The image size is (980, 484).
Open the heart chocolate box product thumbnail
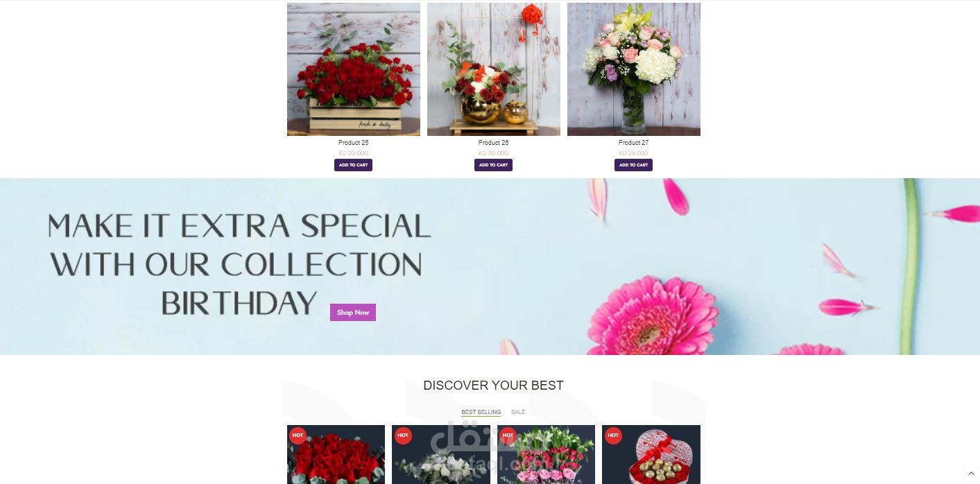click(651, 455)
